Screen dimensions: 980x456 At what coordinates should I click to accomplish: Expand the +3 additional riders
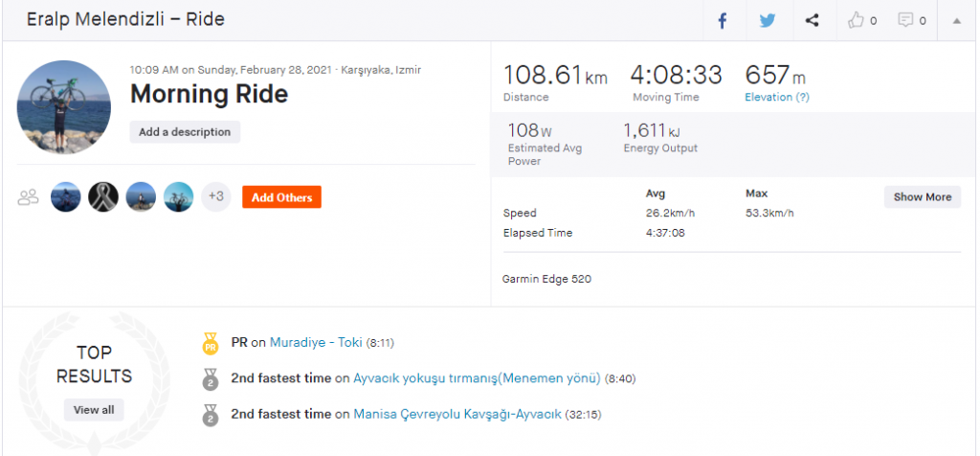pyautogui.click(x=215, y=197)
